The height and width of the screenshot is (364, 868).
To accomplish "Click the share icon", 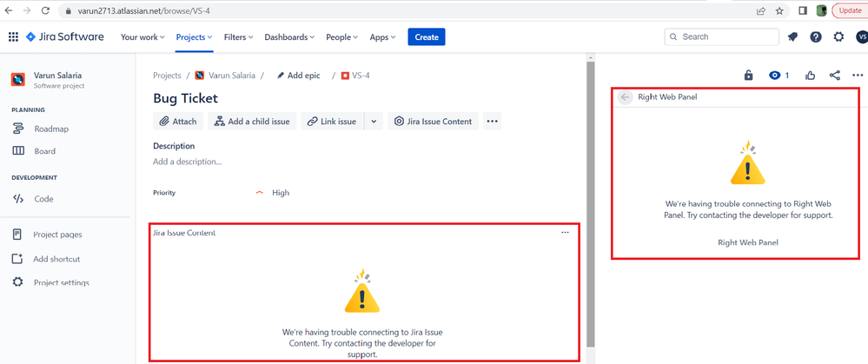I will [x=835, y=76].
